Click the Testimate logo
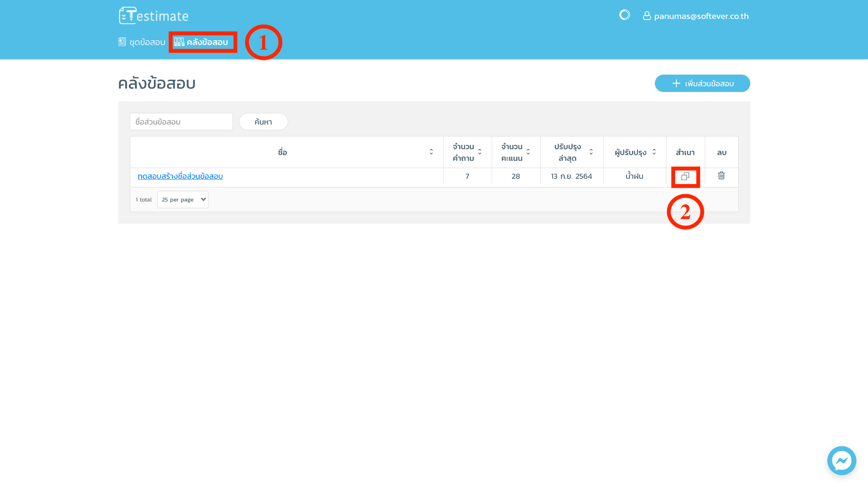Viewport: 868px width, 487px height. point(153,16)
